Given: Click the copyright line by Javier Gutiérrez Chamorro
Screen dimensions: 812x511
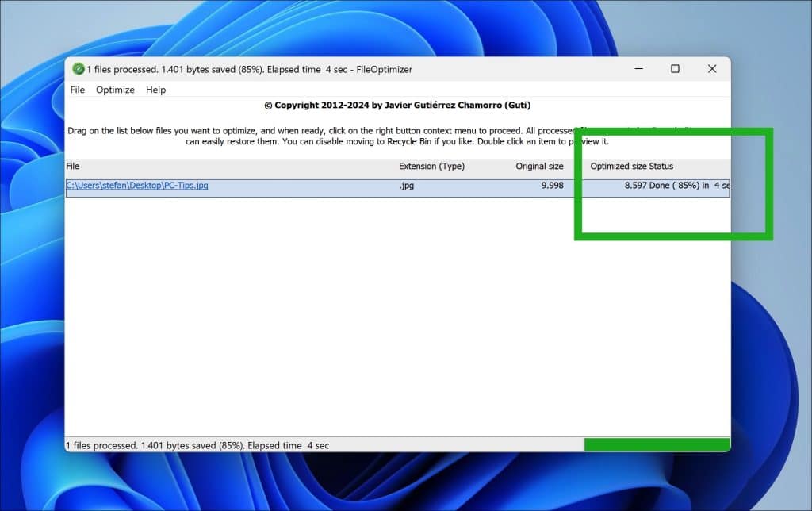Looking at the screenshot, I should (398, 106).
